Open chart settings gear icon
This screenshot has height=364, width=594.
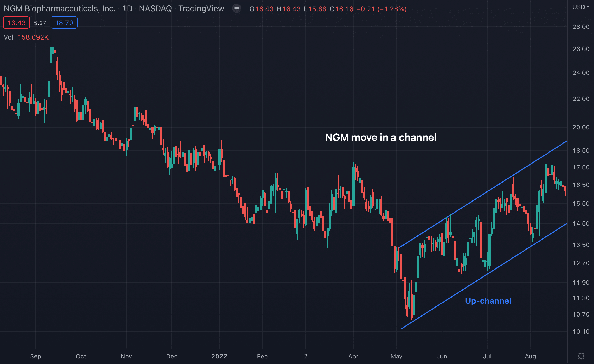click(581, 356)
